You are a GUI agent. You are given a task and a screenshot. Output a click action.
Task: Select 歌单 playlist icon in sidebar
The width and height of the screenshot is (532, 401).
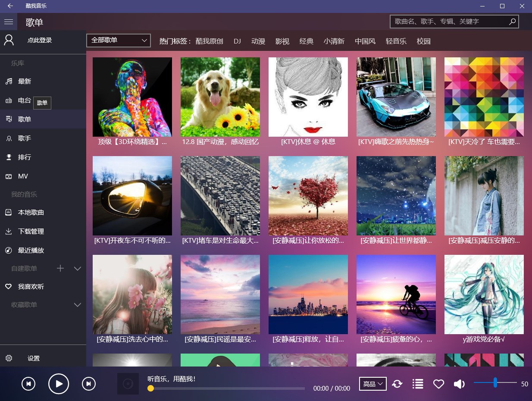point(9,119)
